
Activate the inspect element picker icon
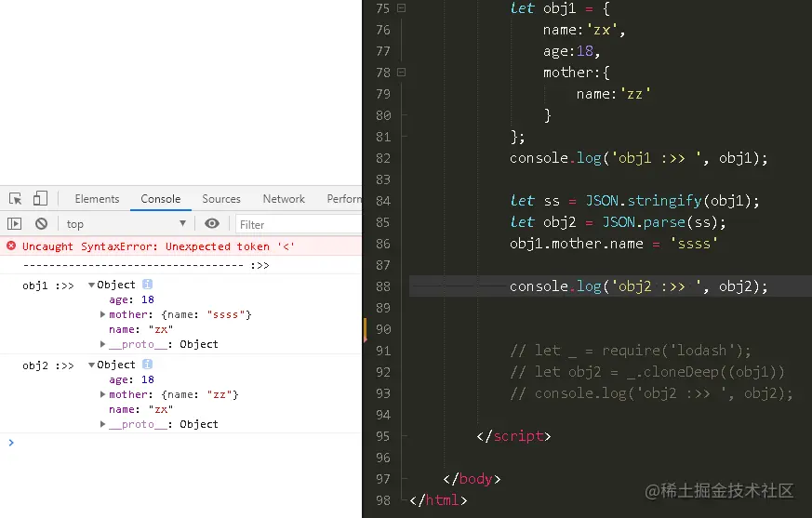click(x=16, y=199)
